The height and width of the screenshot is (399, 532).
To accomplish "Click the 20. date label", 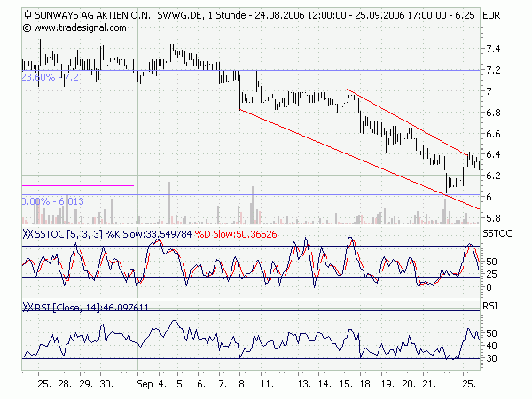I will pyautogui.click(x=409, y=384).
